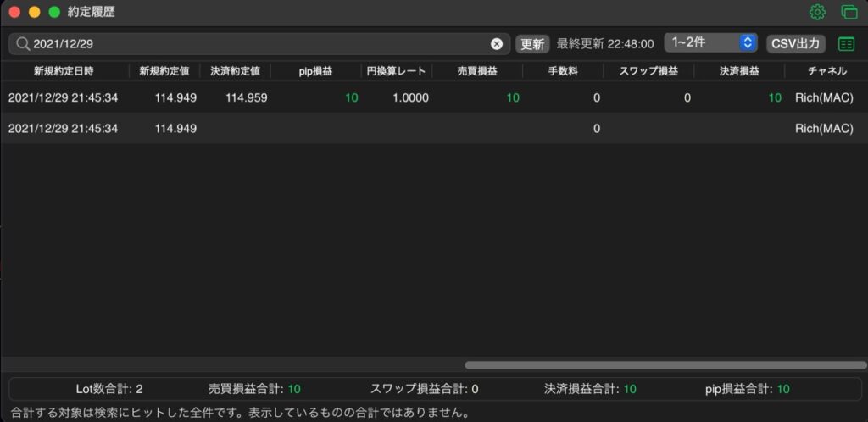Viewport: 868px width, 422px height.
Task: Click the pip損益合計: 10 summary
Action: tap(748, 389)
